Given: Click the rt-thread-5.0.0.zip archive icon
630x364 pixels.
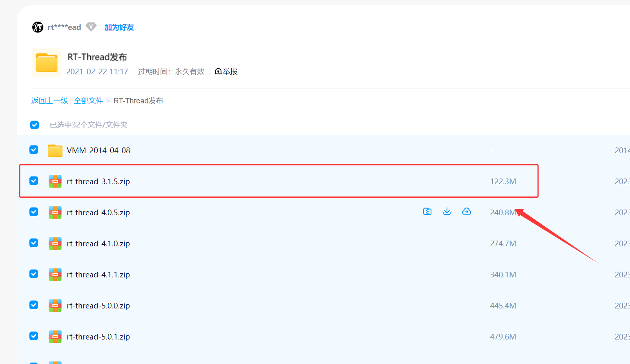Looking at the screenshot, I should tap(55, 306).
